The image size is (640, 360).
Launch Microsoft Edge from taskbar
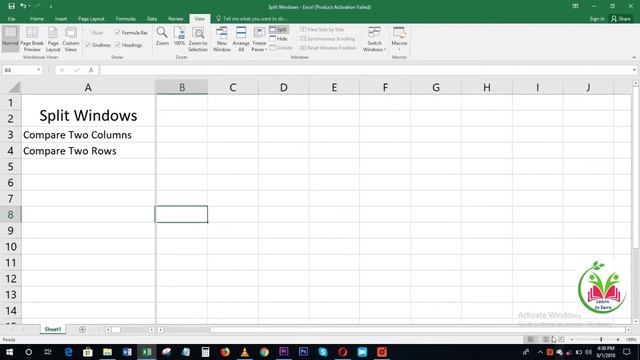[68, 352]
